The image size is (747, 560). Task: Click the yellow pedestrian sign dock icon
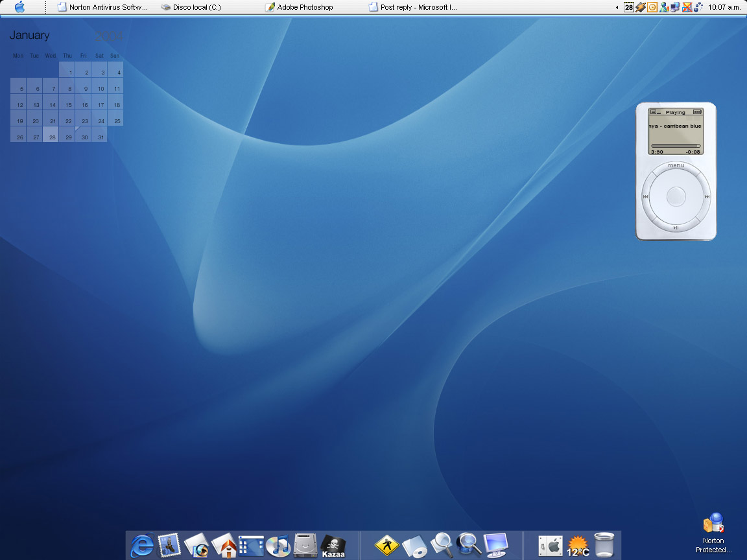387,546
